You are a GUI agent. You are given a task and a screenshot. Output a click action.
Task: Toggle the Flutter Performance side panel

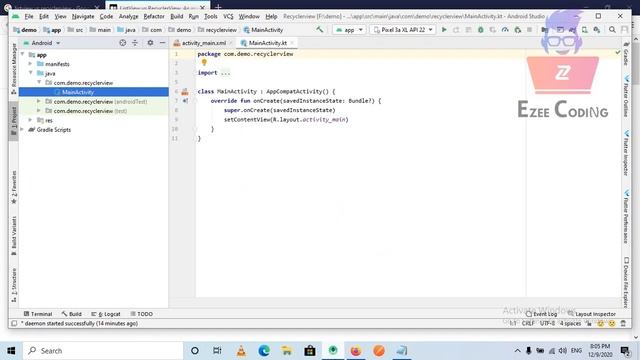(626, 216)
